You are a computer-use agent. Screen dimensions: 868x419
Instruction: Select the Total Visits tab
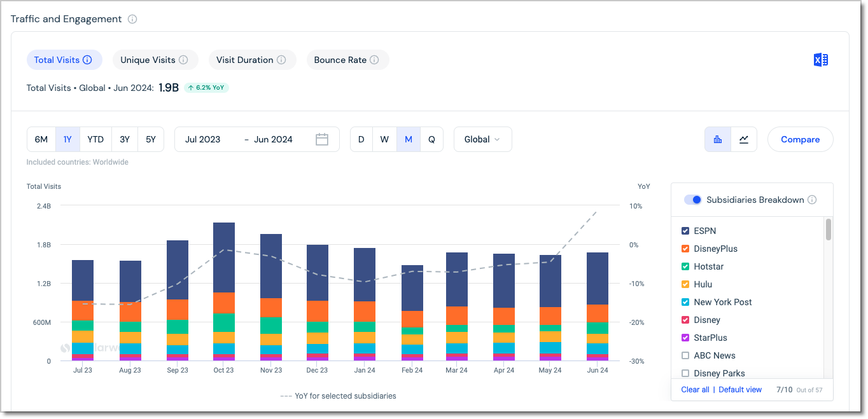coord(64,60)
